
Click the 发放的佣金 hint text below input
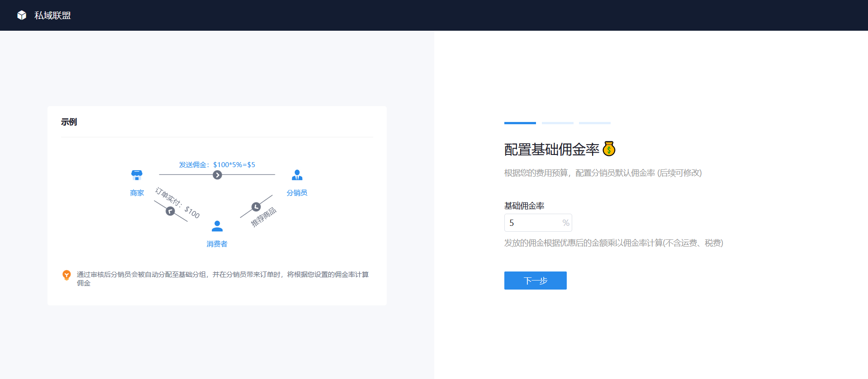614,243
